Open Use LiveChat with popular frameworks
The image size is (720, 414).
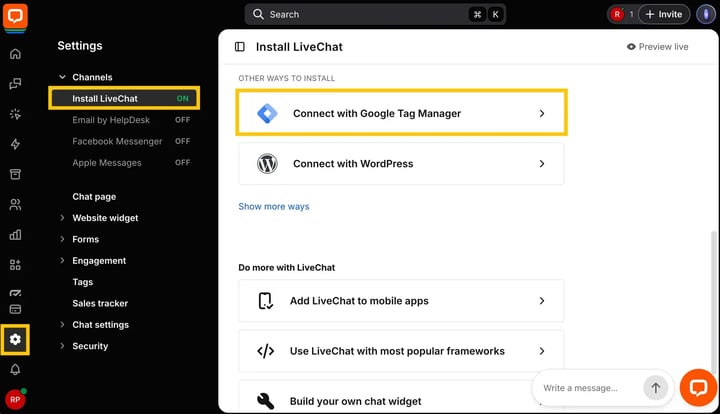click(401, 351)
